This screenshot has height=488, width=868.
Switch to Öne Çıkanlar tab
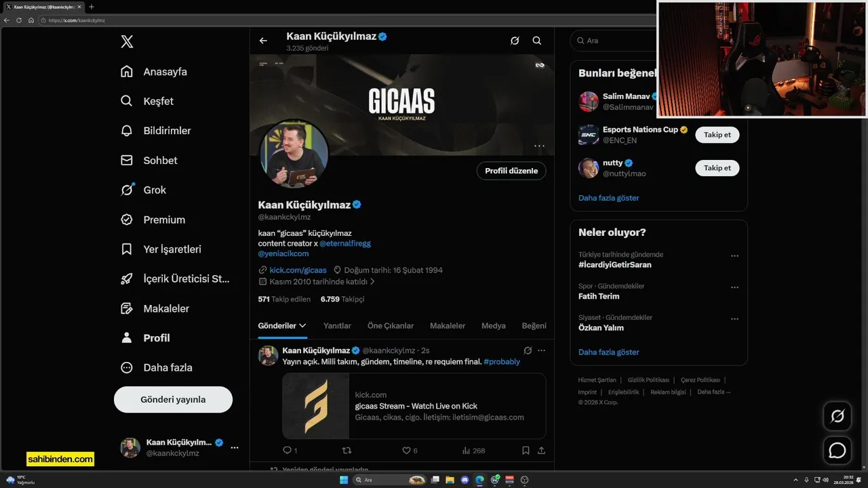pos(391,326)
